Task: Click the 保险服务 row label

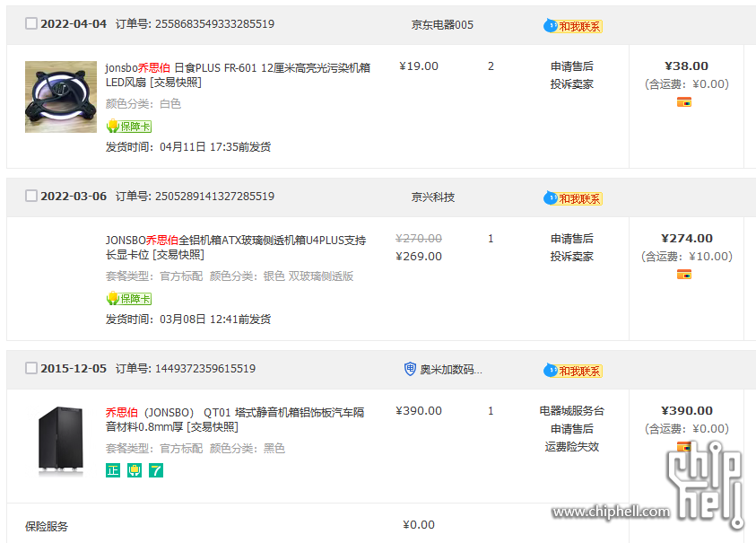Action: click(47, 526)
